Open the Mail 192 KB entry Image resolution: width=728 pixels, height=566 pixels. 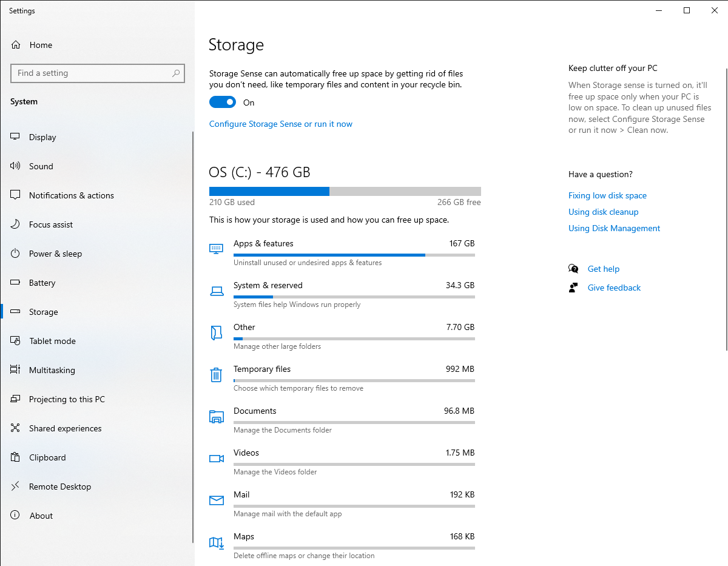(x=342, y=504)
